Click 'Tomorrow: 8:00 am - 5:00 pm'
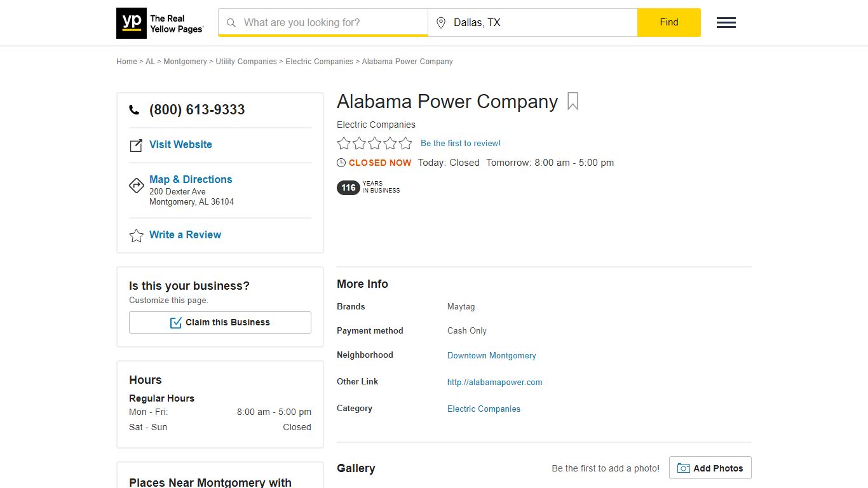The height and width of the screenshot is (488, 868). coord(550,163)
